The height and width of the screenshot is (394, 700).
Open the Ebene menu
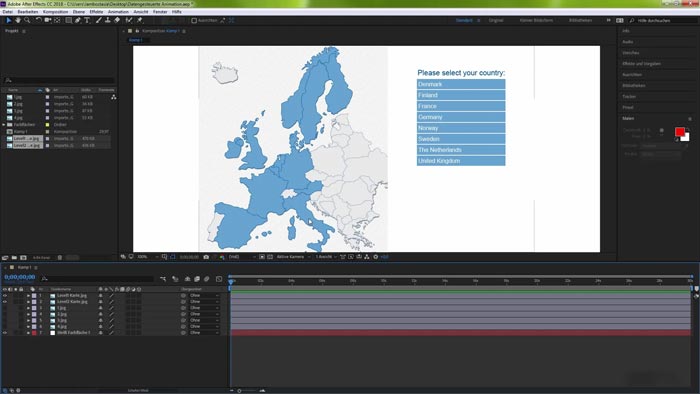79,12
